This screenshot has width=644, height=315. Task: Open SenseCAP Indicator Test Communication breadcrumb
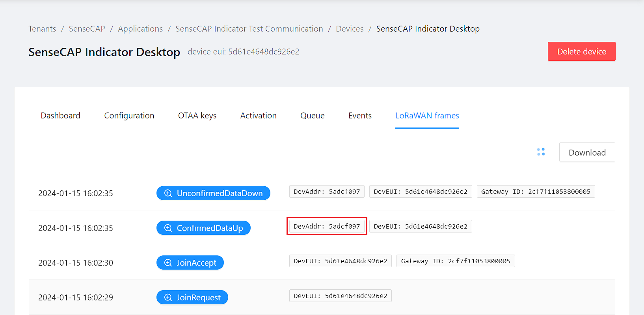(249, 29)
